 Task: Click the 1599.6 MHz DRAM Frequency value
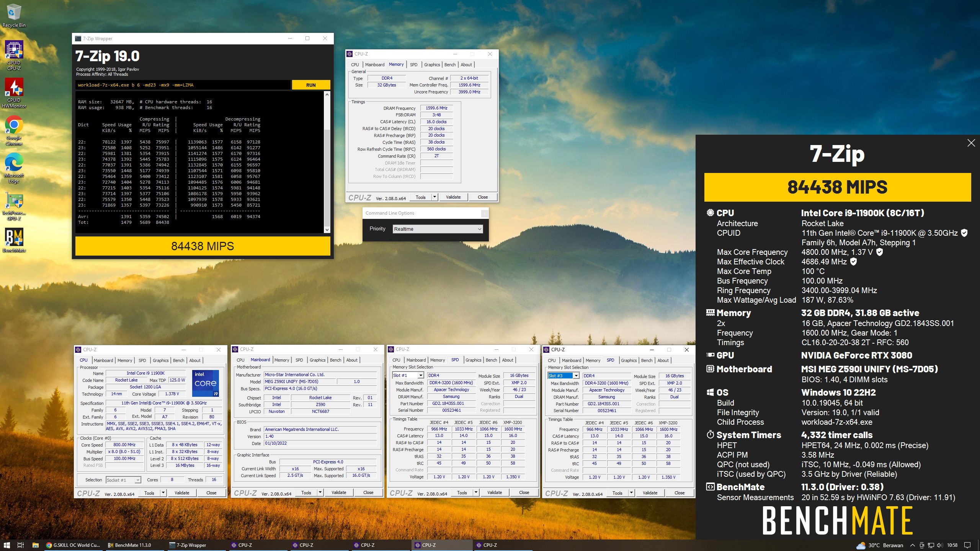[436, 108]
